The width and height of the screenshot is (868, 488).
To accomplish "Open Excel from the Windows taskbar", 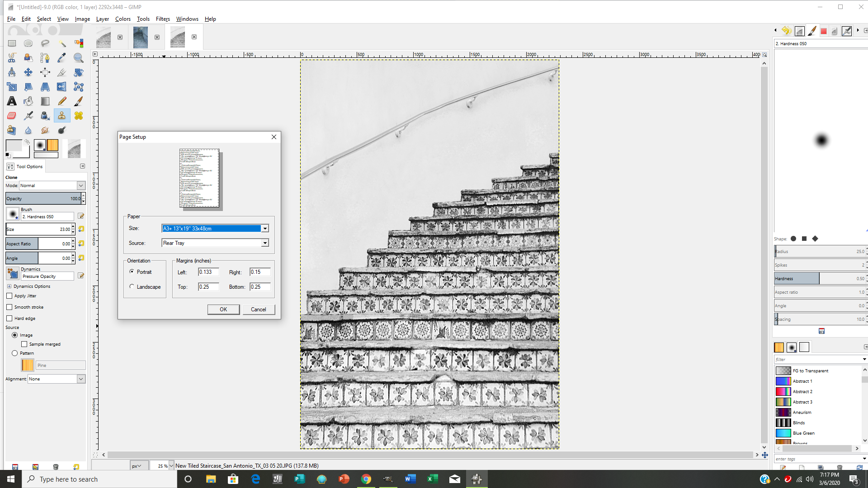I will tap(433, 479).
